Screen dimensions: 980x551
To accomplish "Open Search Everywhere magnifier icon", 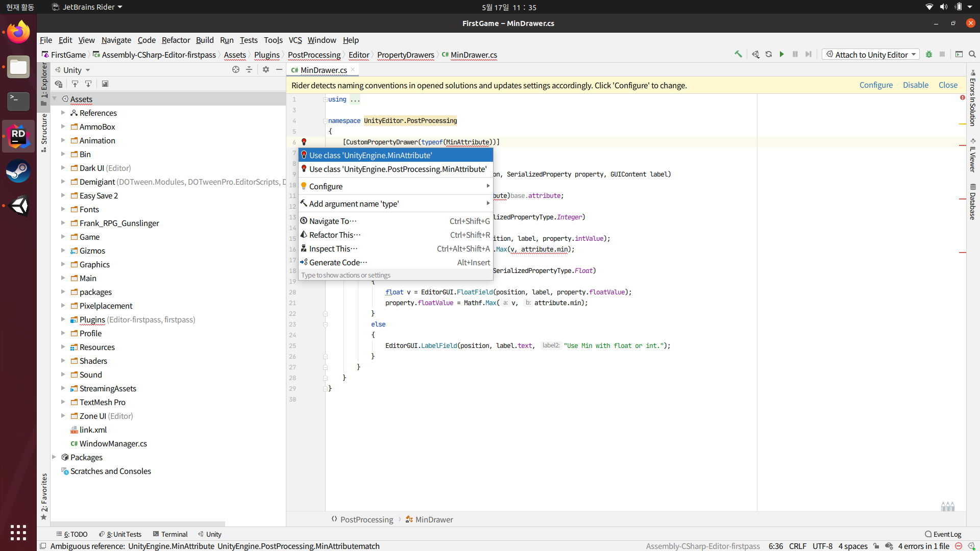I will pos(972,54).
